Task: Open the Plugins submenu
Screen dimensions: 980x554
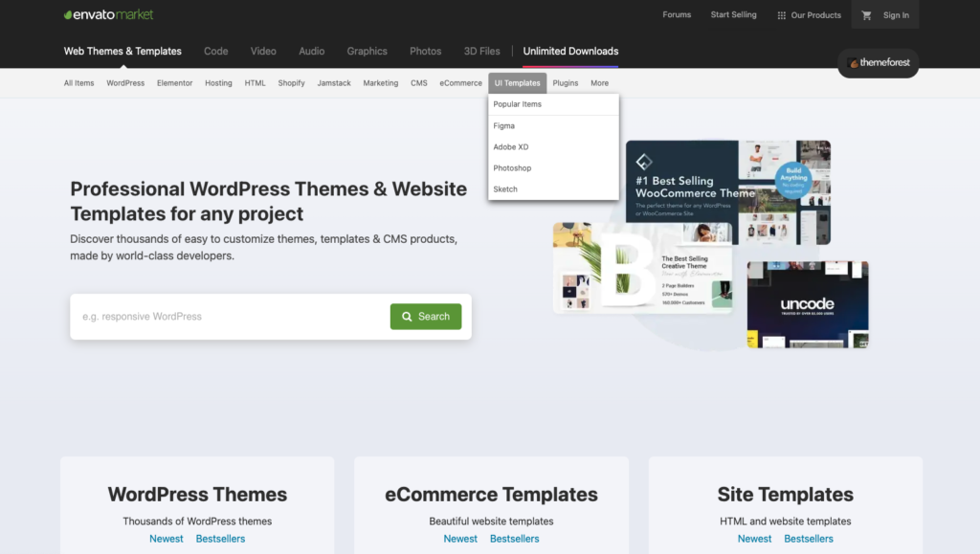Action: coord(565,83)
